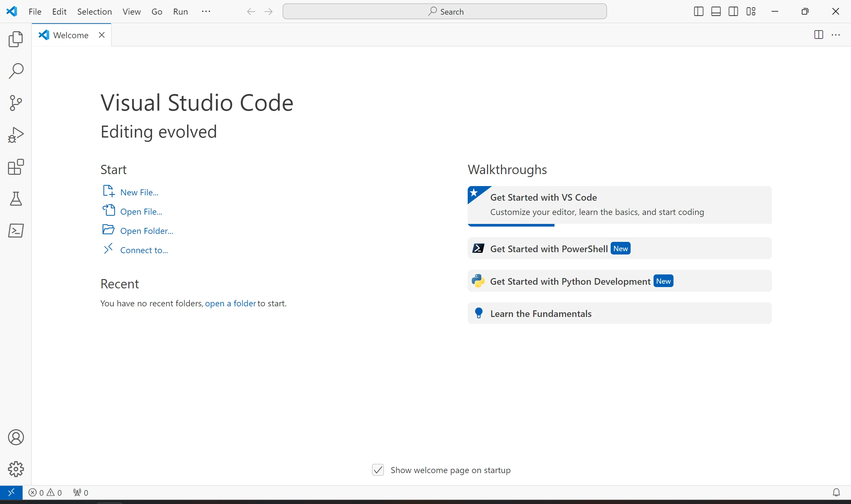Open the Run and Debug view
The image size is (851, 504).
click(x=16, y=135)
